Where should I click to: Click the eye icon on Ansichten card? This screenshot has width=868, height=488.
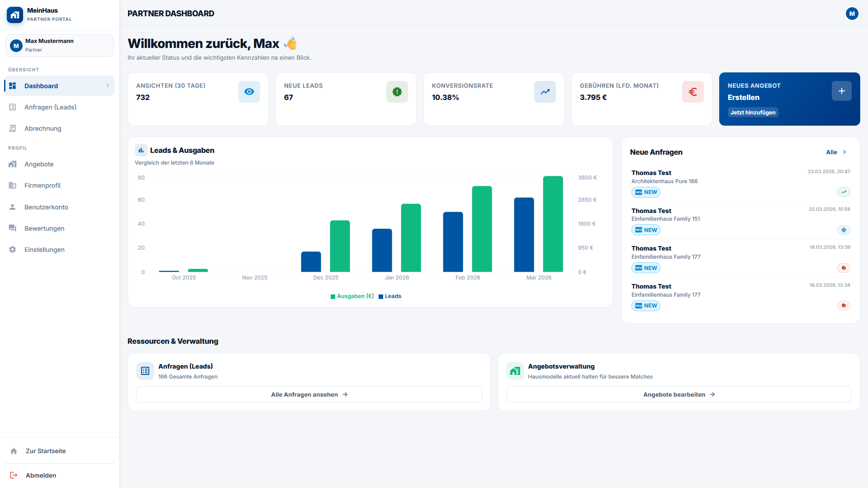(249, 92)
